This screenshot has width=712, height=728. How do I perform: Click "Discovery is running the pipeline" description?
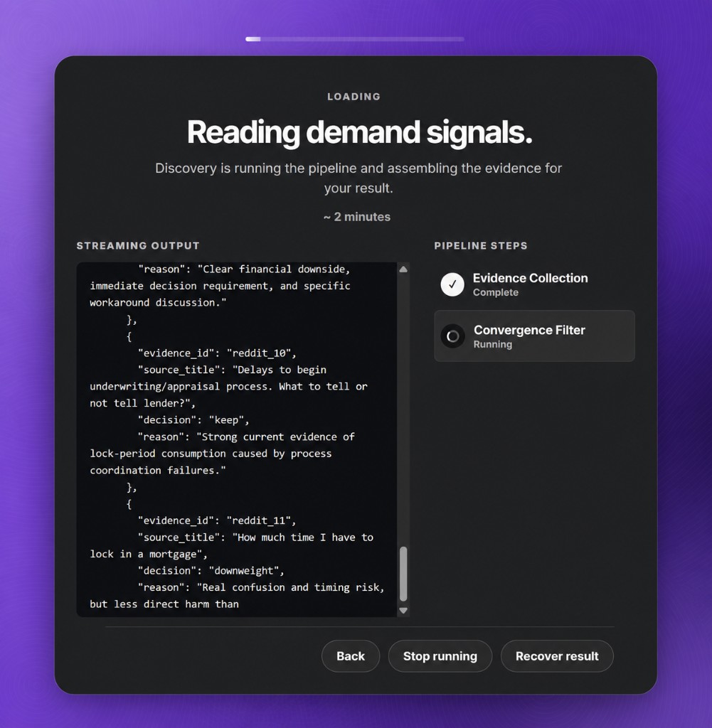click(x=358, y=178)
